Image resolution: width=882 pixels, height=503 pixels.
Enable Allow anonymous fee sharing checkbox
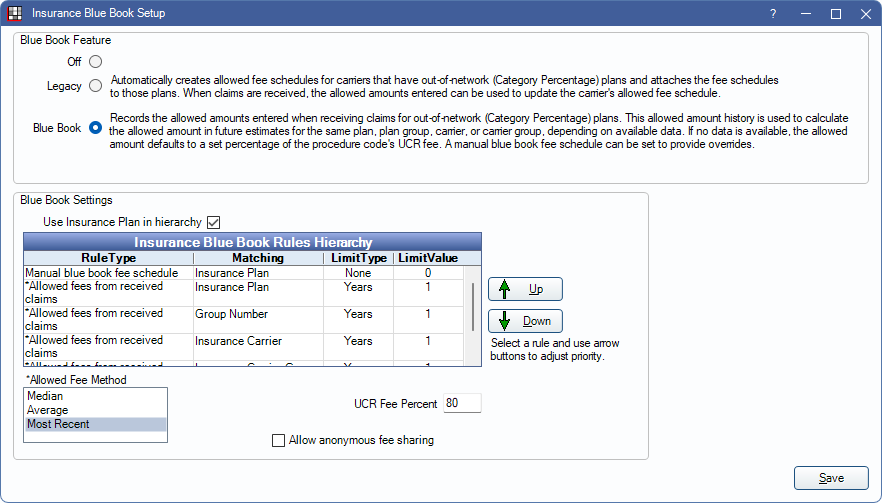(279, 440)
